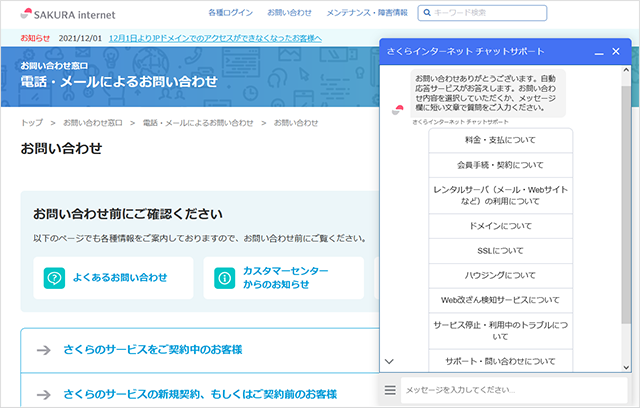
Task: Select the 料金・支払について chat option
Action: tap(500, 142)
